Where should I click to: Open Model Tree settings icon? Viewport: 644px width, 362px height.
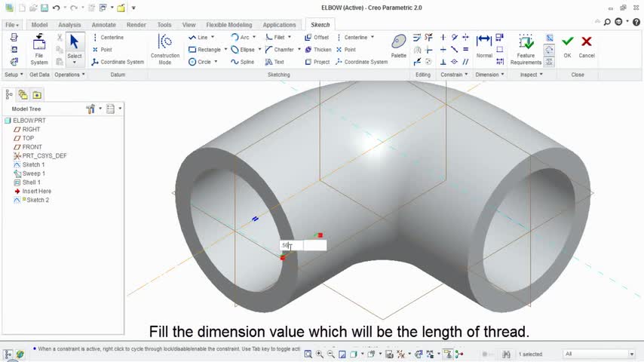90,109
